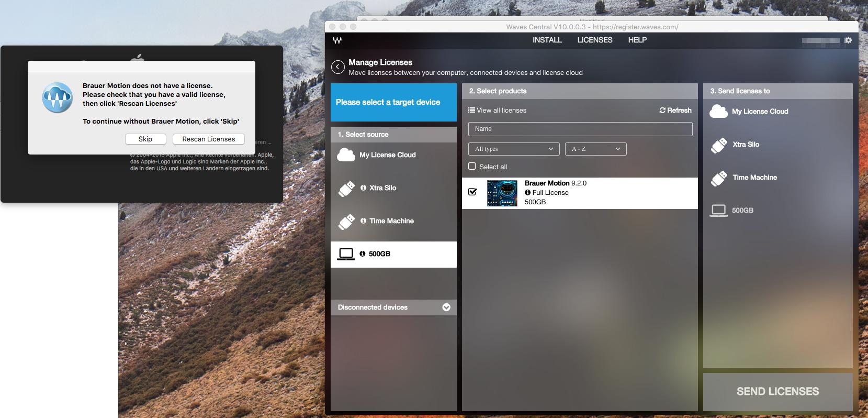Click the Brauer Motion 9.2.0 product name

(556, 183)
